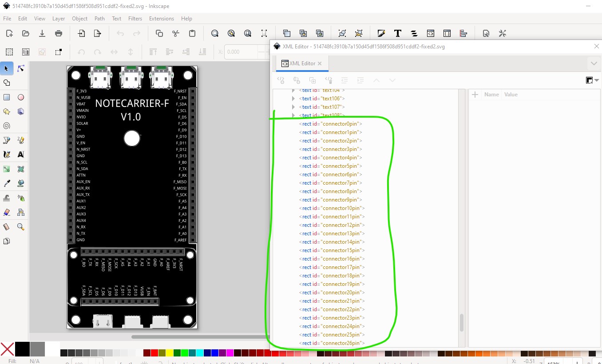Select the Pen (Bezier) tool
Viewport: 602px width, 364px height.
click(7, 140)
